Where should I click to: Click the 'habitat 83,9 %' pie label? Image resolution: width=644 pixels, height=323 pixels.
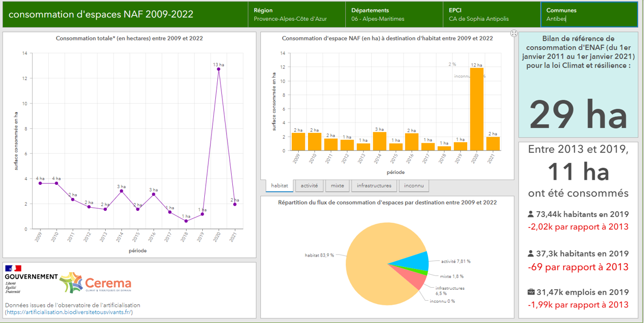(319, 255)
